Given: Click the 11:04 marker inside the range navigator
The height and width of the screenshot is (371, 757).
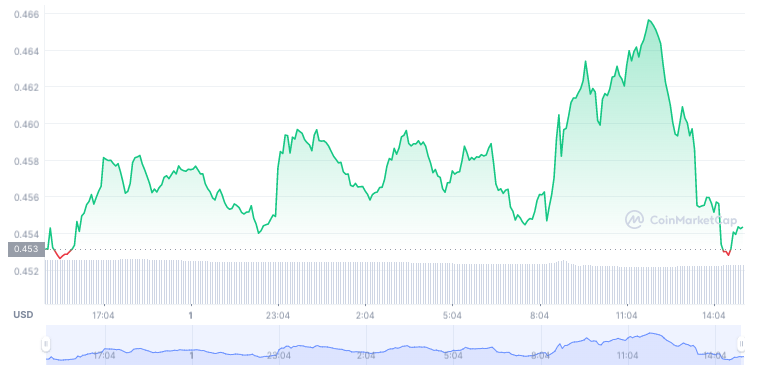Looking at the screenshot, I should (x=627, y=356).
